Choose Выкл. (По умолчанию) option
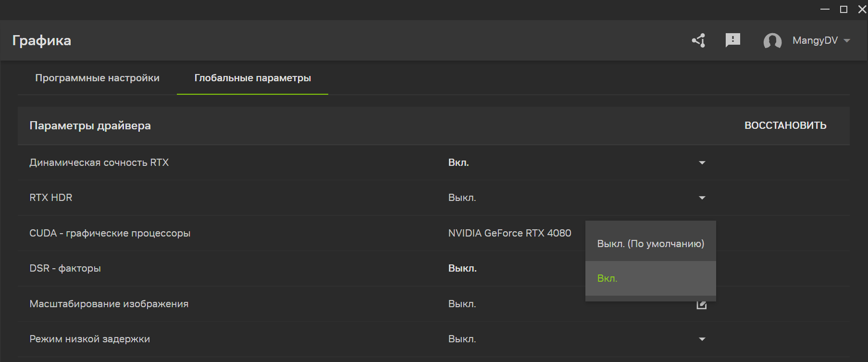 [x=650, y=244]
